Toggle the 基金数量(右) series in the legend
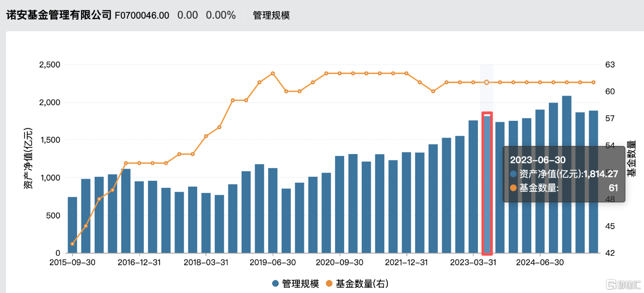The width and height of the screenshot is (644, 293). 357,283
